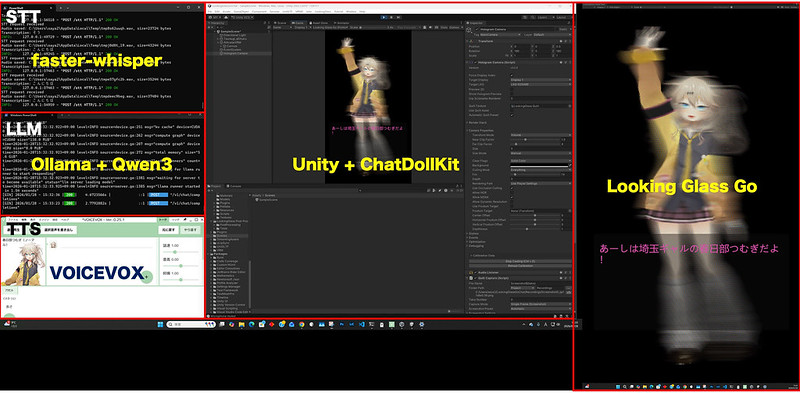800x393 pixels.
Task: Click the Pause button in Unity toolbar
Action: click(x=391, y=17)
